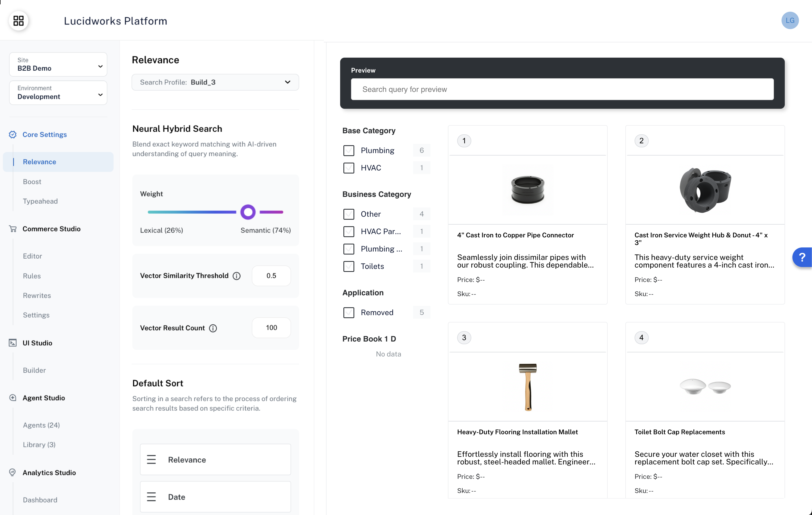Image resolution: width=812 pixels, height=515 pixels.
Task: Expand the Search Profile Build_3 dropdown
Action: pyautogui.click(x=215, y=82)
